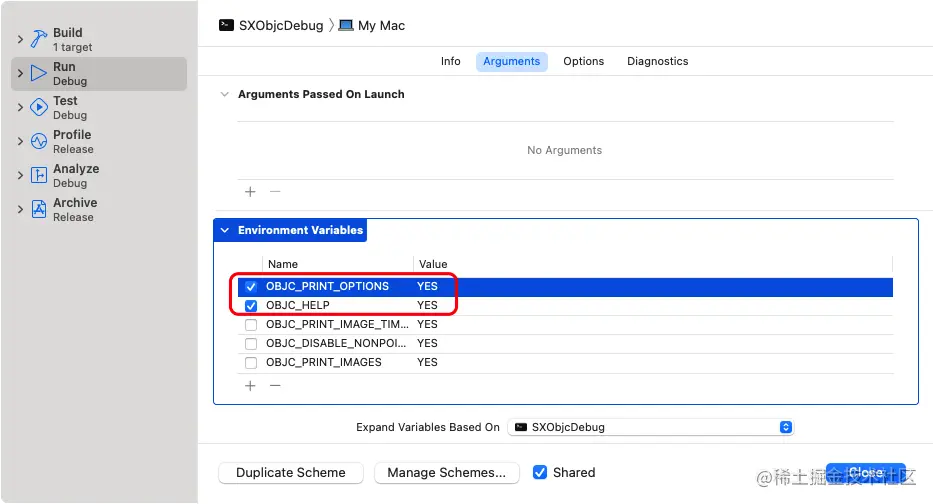Screen dimensions: 933x504
Task: Switch to the Options tab
Action: [x=583, y=61]
